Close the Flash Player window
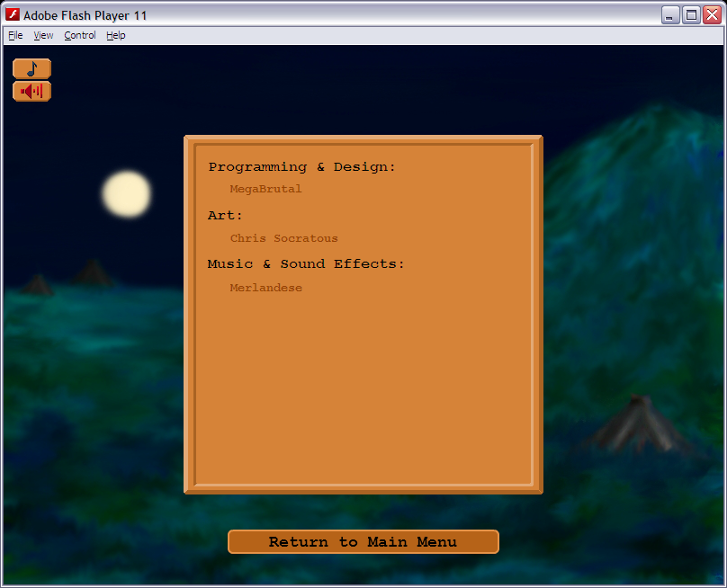The image size is (727, 588). click(x=712, y=15)
